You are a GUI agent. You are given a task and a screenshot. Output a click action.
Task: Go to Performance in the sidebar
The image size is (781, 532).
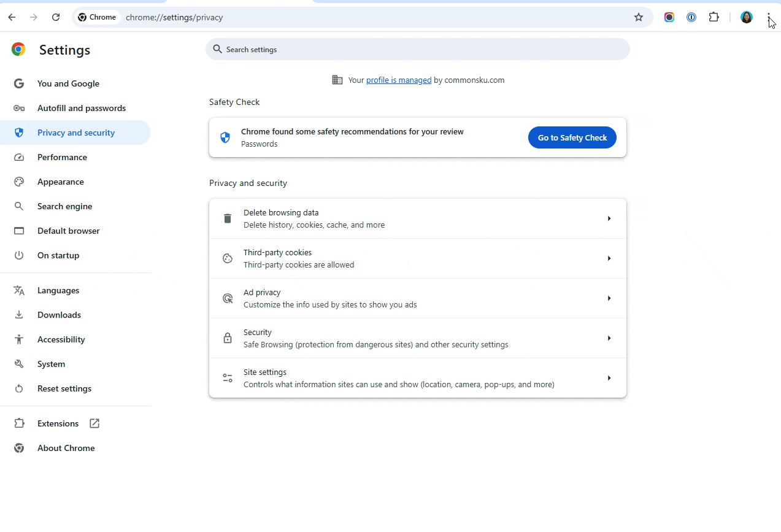(62, 157)
